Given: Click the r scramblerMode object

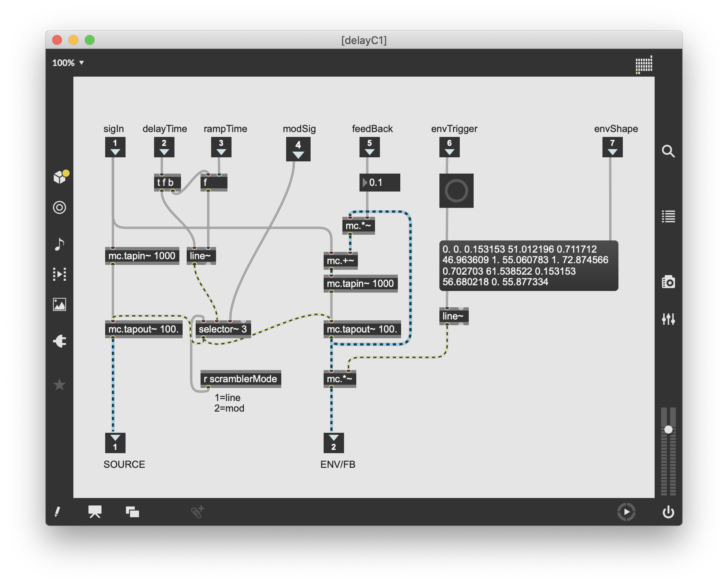Looking at the screenshot, I should pyautogui.click(x=240, y=379).
